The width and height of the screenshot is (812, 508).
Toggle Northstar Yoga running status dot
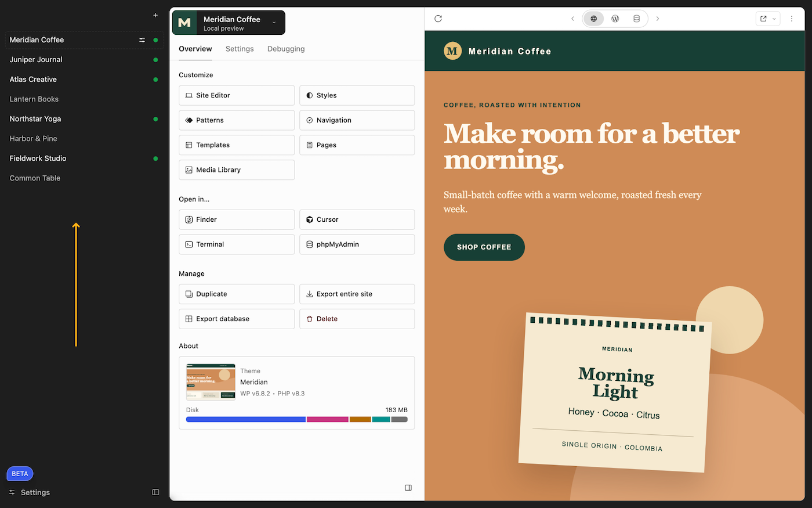coord(155,119)
